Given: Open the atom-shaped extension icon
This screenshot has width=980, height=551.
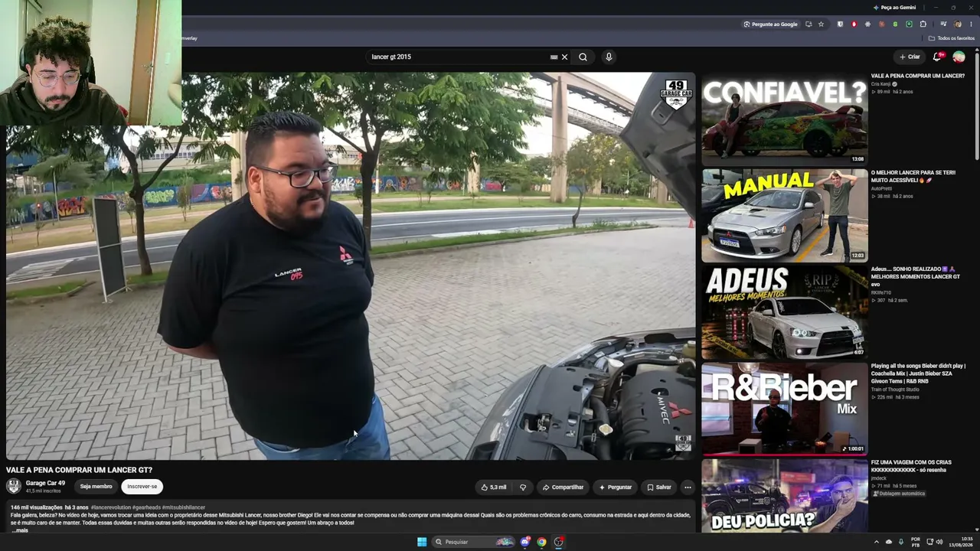Looking at the screenshot, I should tap(867, 24).
